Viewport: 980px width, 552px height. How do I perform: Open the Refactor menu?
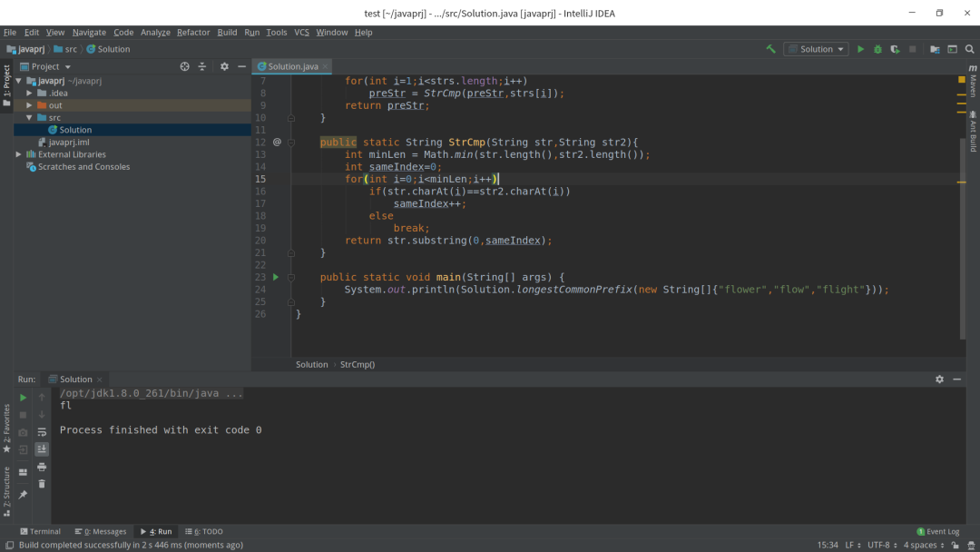coord(193,33)
